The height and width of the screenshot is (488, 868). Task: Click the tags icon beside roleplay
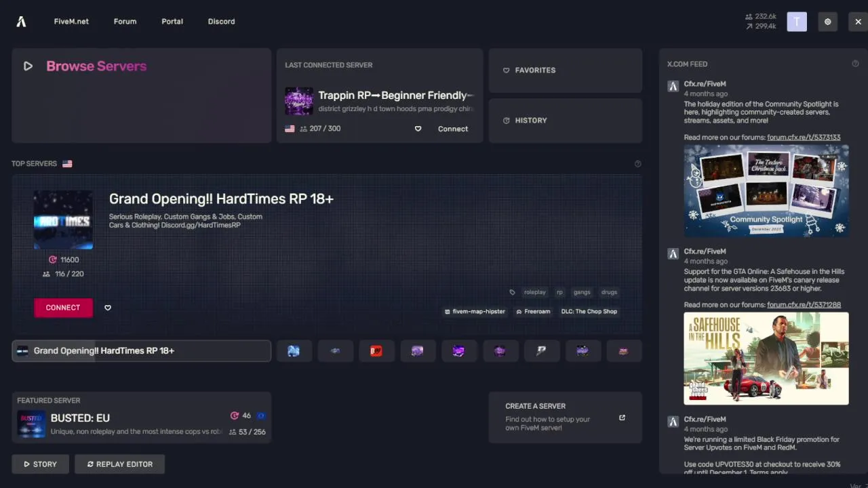point(512,292)
